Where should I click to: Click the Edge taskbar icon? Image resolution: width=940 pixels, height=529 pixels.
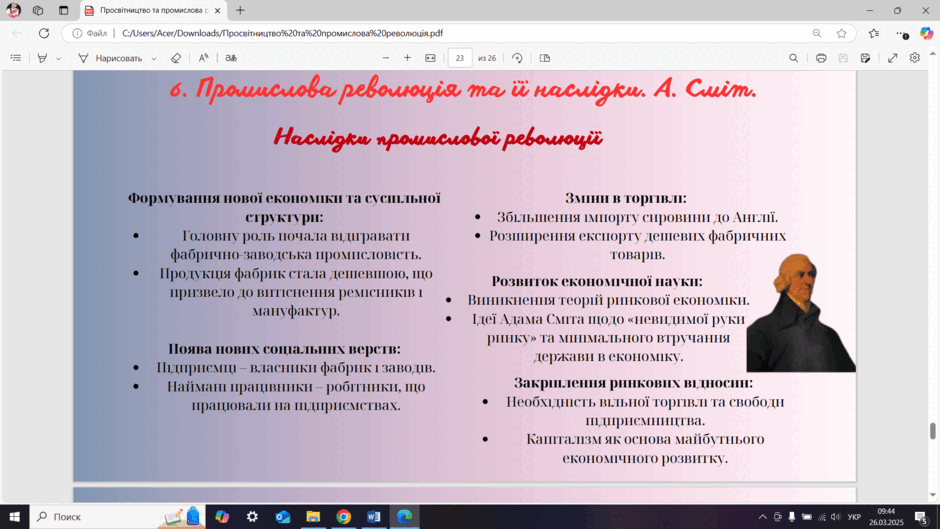(404, 516)
